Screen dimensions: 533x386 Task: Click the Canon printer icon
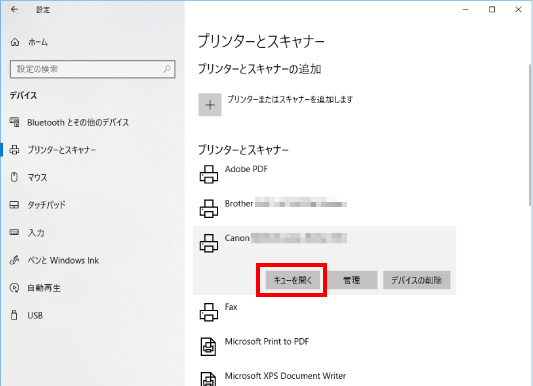click(209, 243)
